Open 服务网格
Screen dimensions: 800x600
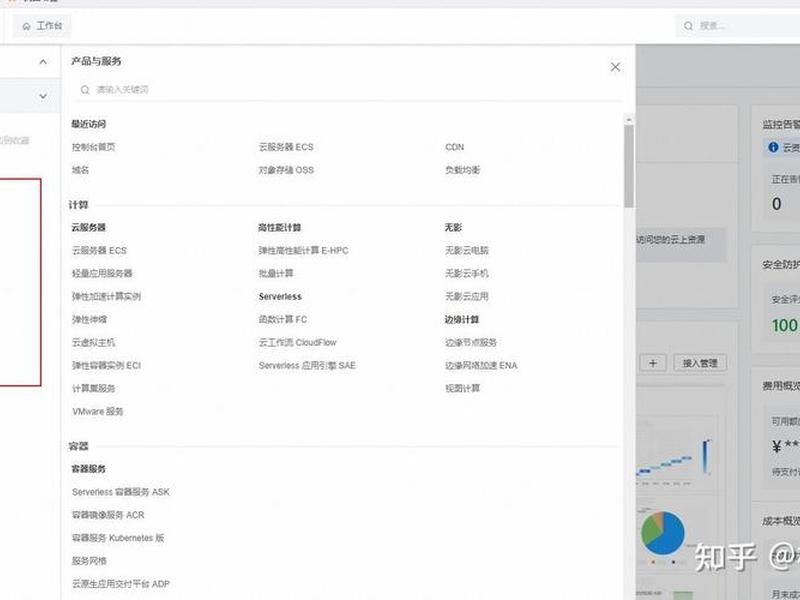[x=89, y=561]
